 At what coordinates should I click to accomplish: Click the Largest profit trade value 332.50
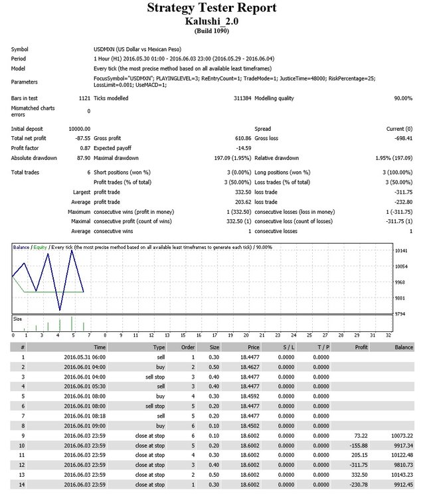(x=243, y=192)
